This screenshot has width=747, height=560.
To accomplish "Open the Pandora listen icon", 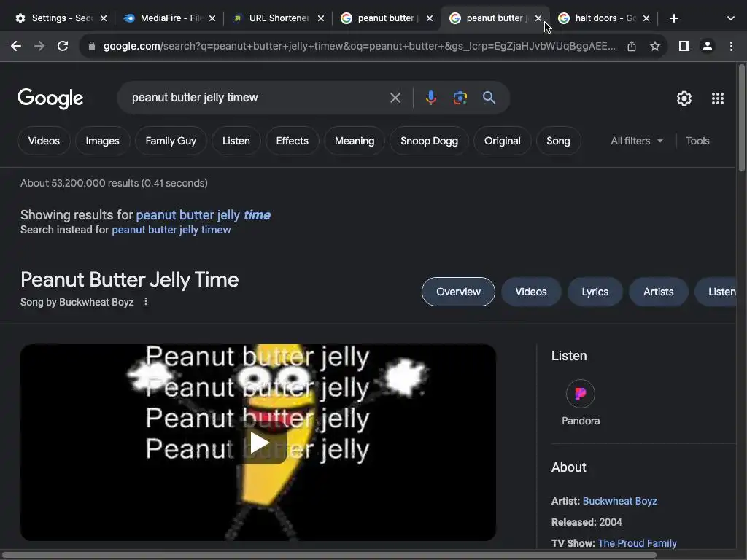I will click(580, 393).
